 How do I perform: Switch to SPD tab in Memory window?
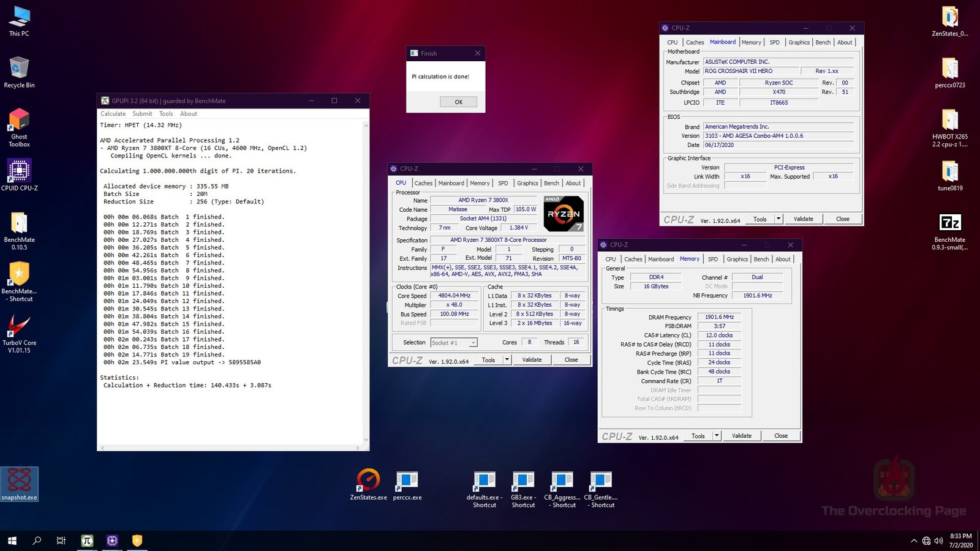712,259
